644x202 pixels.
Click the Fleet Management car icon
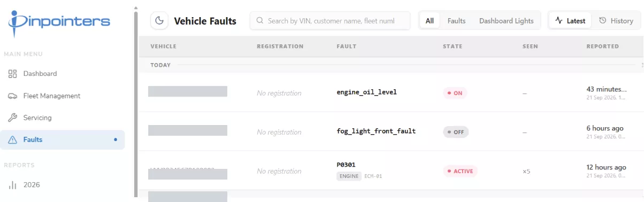click(x=13, y=96)
